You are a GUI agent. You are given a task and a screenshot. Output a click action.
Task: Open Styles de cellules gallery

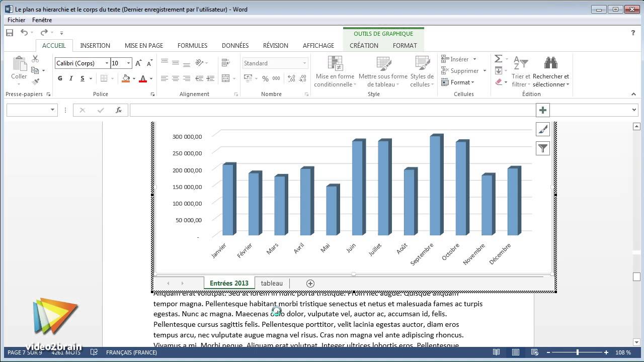422,71
